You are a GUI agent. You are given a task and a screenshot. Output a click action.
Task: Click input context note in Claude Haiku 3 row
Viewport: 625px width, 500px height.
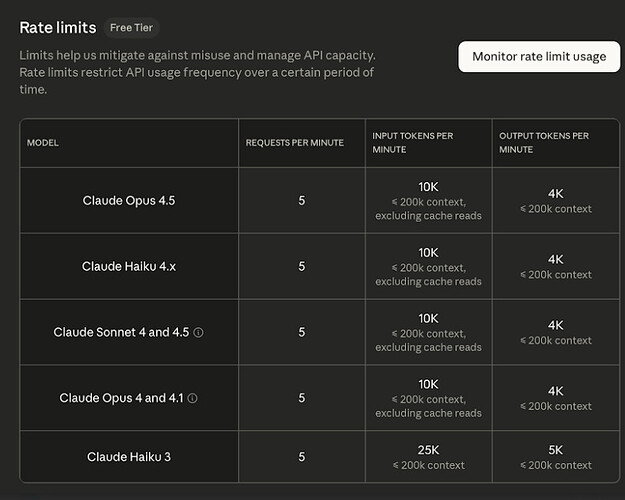(428, 465)
